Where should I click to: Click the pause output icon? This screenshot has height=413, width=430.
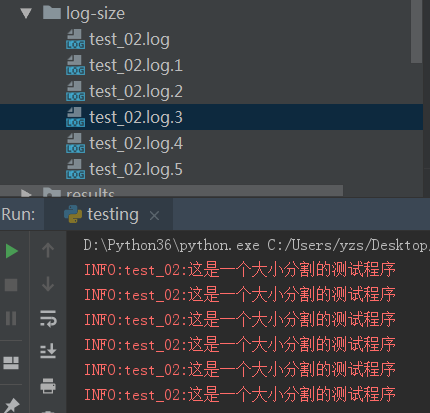[11, 318]
